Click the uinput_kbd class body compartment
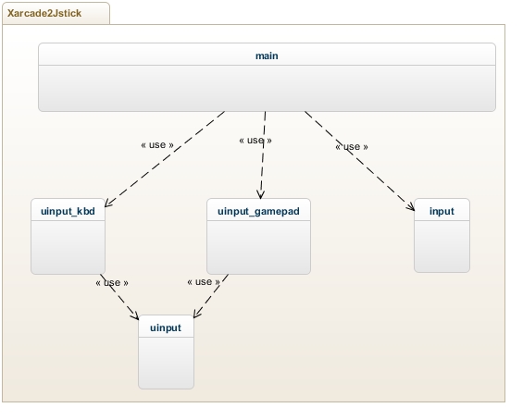 tap(68, 247)
